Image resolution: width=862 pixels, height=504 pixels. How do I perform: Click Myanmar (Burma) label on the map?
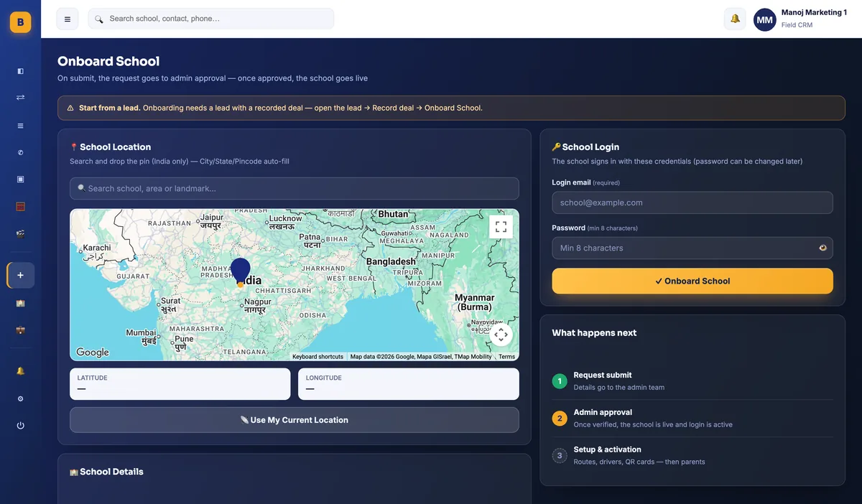pos(475,302)
